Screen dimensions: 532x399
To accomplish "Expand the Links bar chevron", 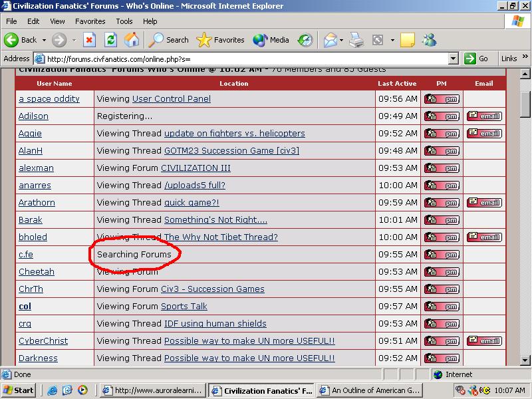I will point(525,57).
